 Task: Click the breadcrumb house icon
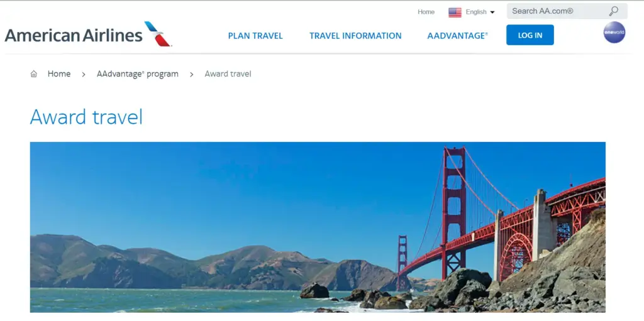click(x=34, y=74)
